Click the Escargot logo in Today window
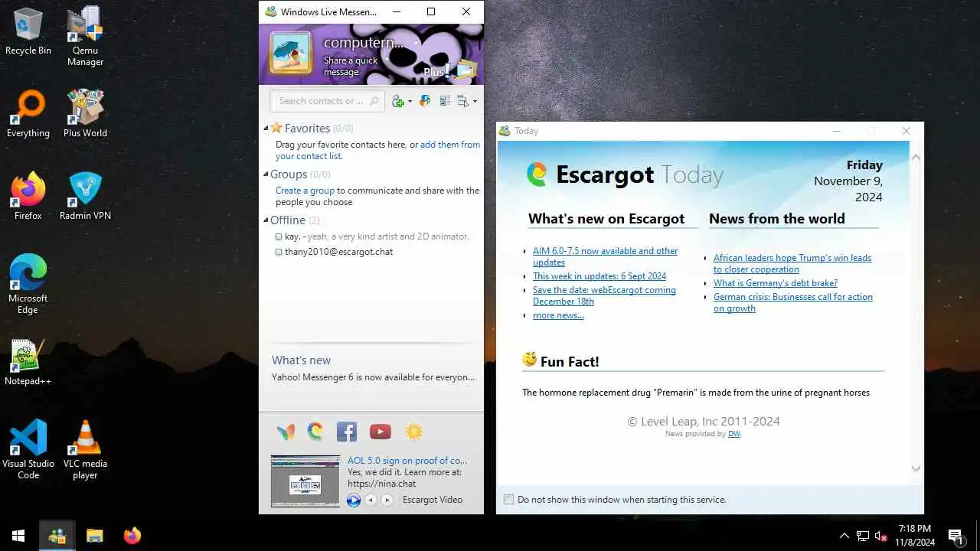Screen dimensions: 980x551 pyautogui.click(x=537, y=174)
